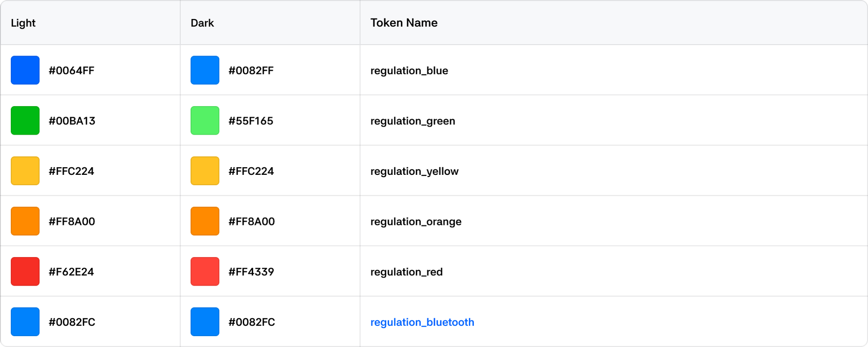Click the dark regulation_blue swatch #0082FF
This screenshot has height=347, width=868.
click(x=205, y=70)
